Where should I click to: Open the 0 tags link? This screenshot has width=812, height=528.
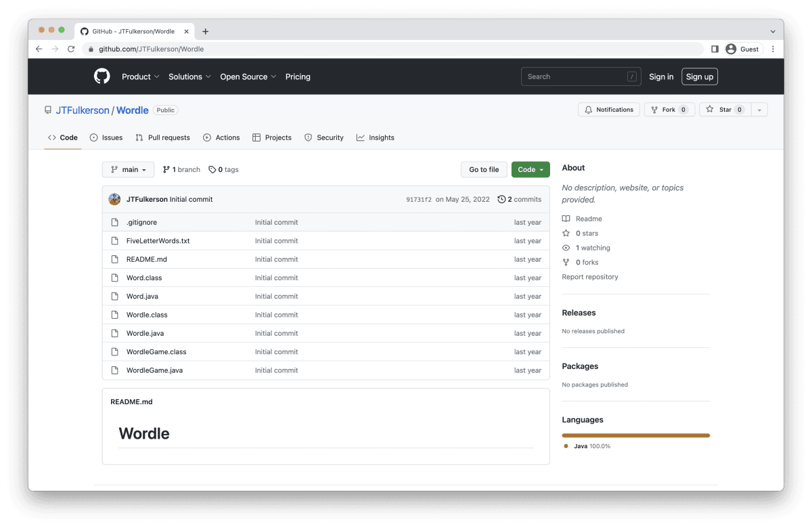[223, 169]
